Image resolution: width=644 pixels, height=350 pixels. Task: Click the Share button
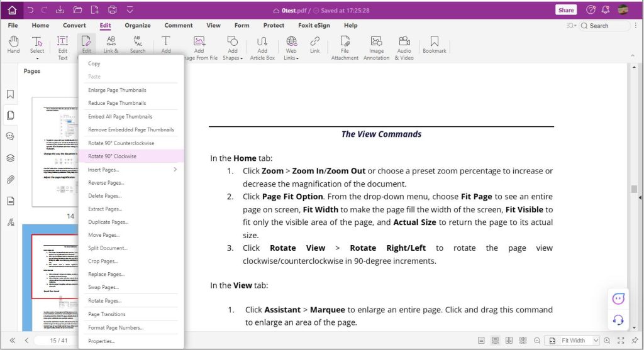(566, 10)
